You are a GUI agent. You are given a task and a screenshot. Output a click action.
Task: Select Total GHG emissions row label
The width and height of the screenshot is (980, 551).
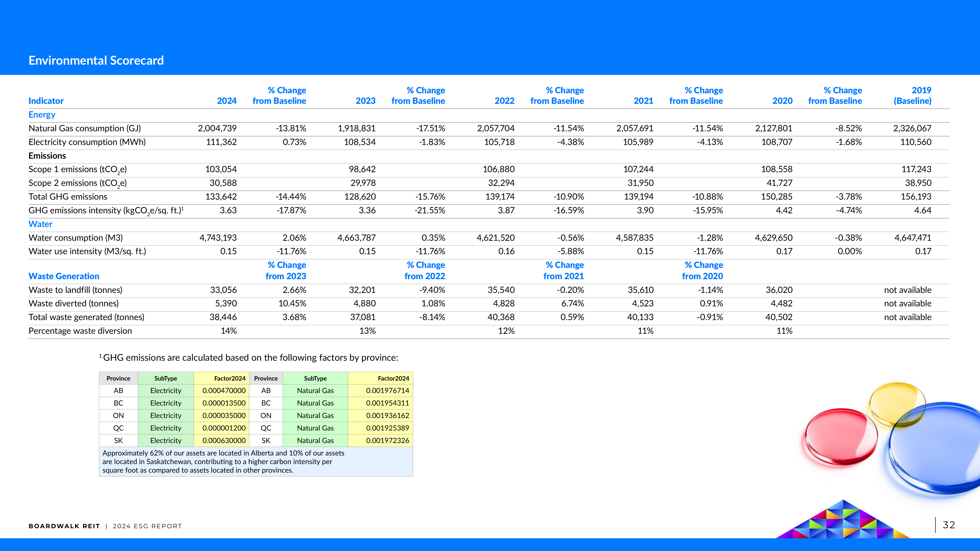pyautogui.click(x=68, y=197)
